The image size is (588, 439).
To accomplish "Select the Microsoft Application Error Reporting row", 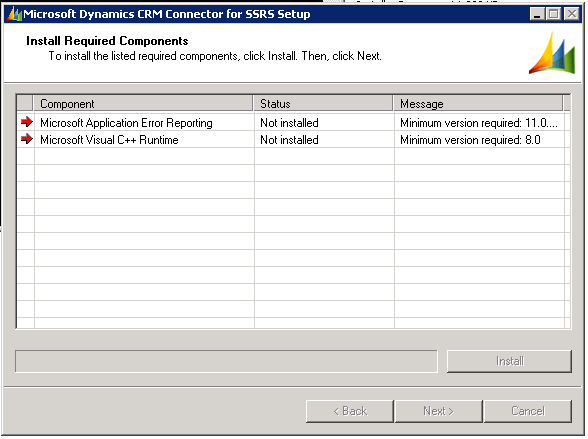I will tap(293, 122).
